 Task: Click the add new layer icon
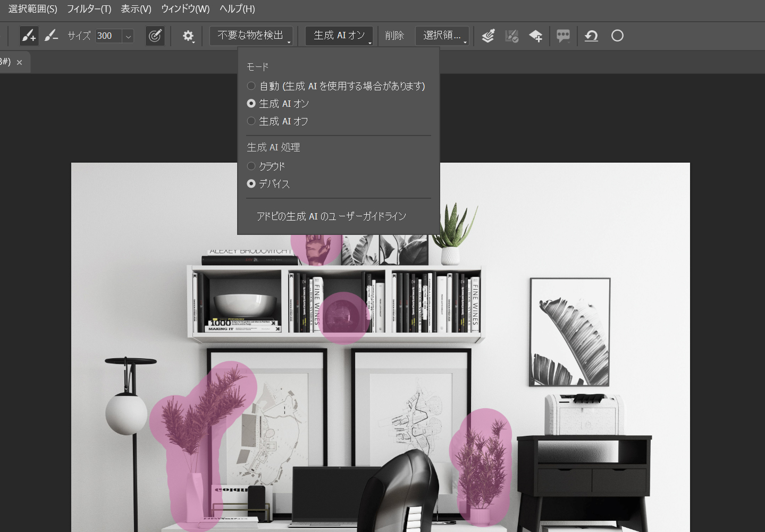(535, 36)
